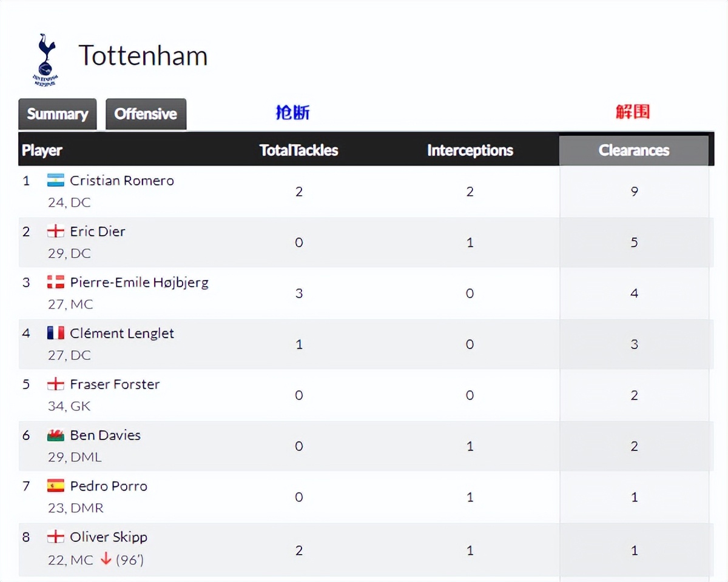This screenshot has height=582, width=728.
Task: Open Pedro Porro player link
Action: [109, 486]
